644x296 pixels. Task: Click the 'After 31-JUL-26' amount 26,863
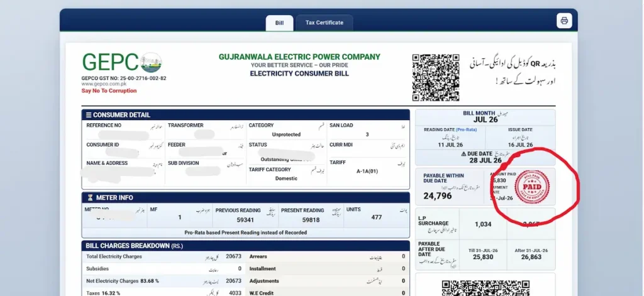(x=531, y=257)
